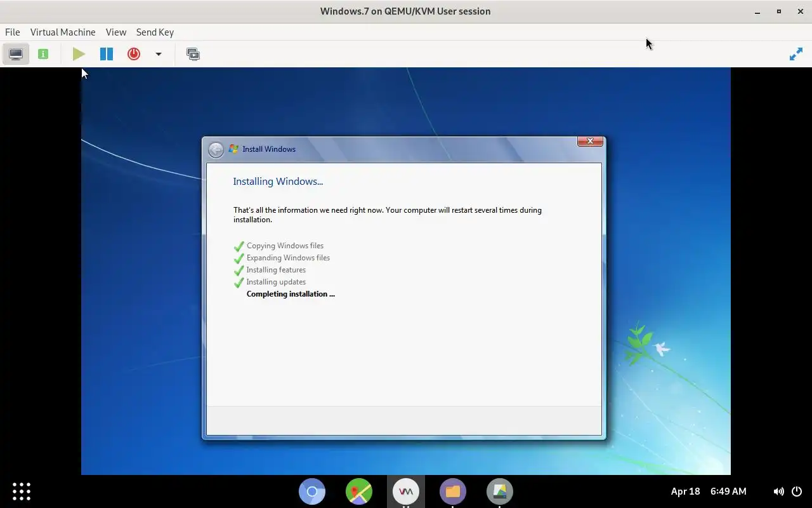Show the graphical console view
This screenshot has height=508, width=812.
[16, 54]
